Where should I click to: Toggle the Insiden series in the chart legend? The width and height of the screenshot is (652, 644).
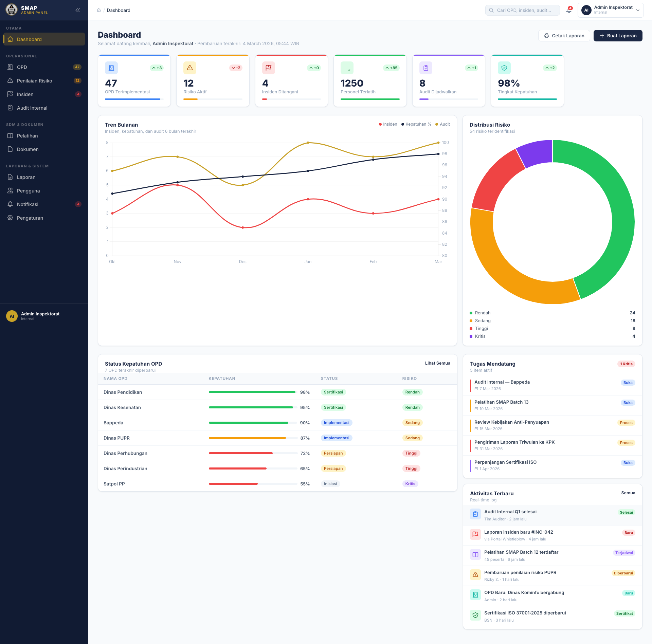point(388,124)
